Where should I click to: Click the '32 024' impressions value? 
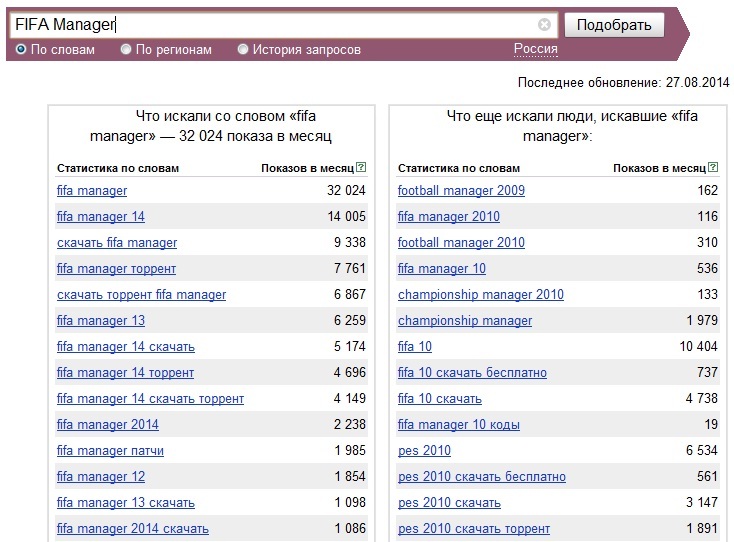(x=346, y=190)
